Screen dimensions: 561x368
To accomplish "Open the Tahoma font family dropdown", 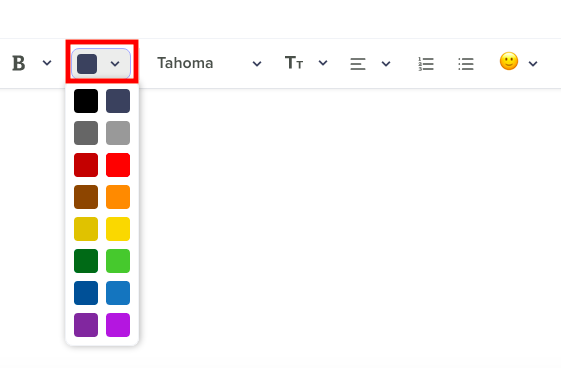I will [210, 63].
